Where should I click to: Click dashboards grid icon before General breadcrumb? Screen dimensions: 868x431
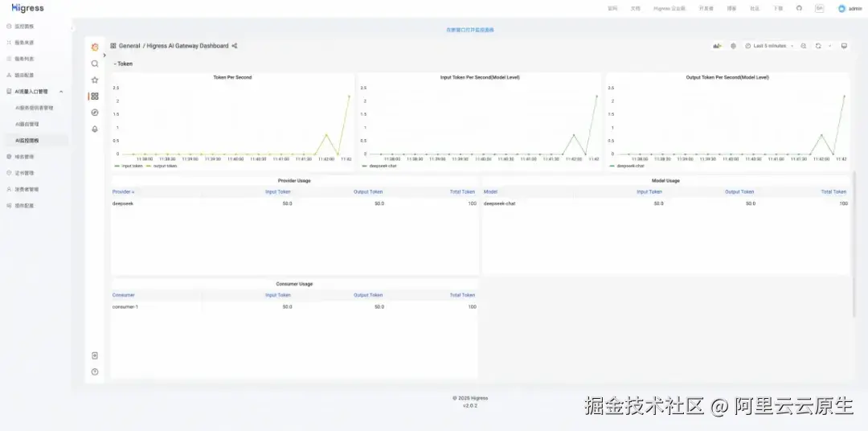[x=113, y=46]
